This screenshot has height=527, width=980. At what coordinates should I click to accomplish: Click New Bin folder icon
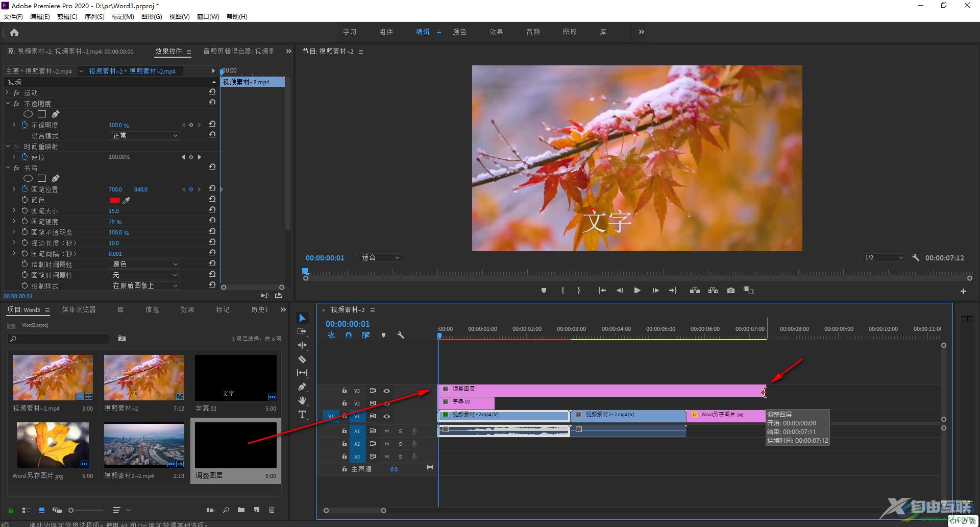click(x=241, y=510)
